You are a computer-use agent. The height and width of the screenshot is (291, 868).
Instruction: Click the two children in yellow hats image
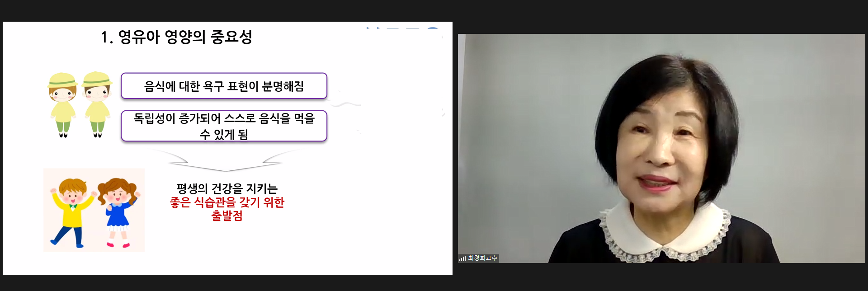click(80, 105)
